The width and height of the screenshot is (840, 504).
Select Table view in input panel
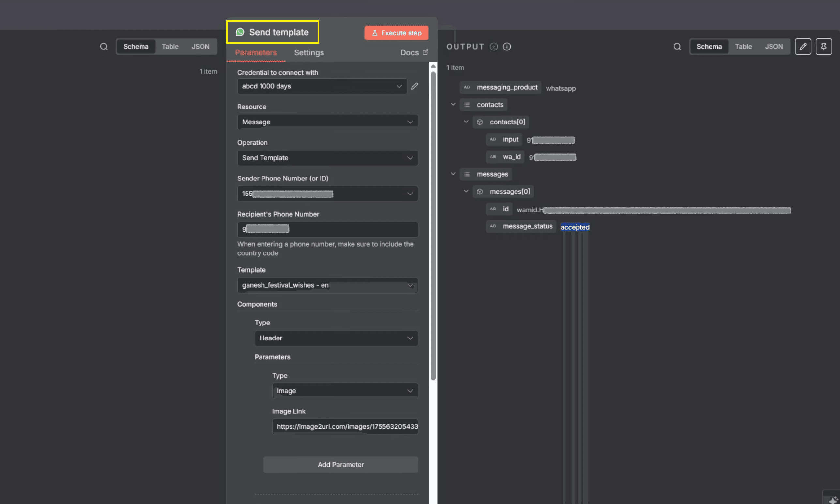click(170, 47)
